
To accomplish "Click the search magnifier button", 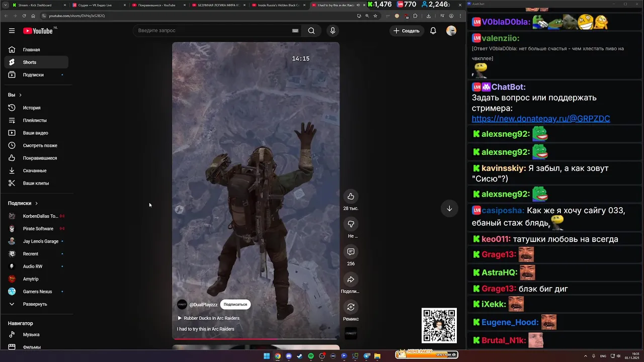I will (x=311, y=31).
